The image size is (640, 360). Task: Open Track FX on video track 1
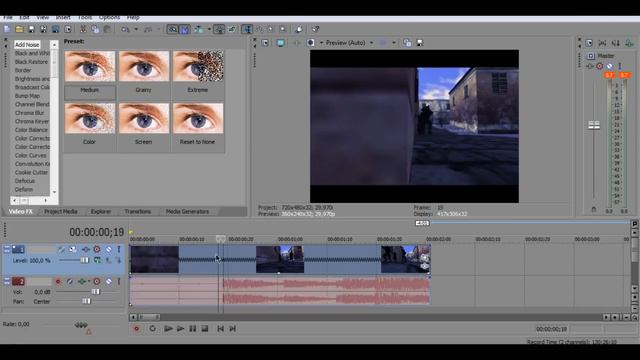point(86,249)
